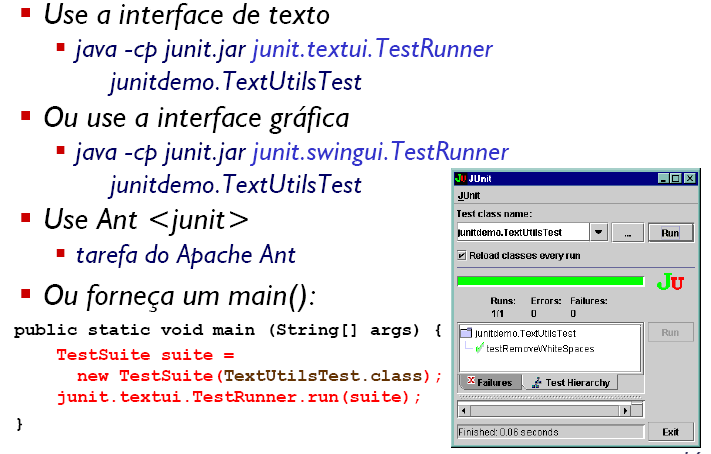
Task: Close the JUnit window
Action: point(690,178)
